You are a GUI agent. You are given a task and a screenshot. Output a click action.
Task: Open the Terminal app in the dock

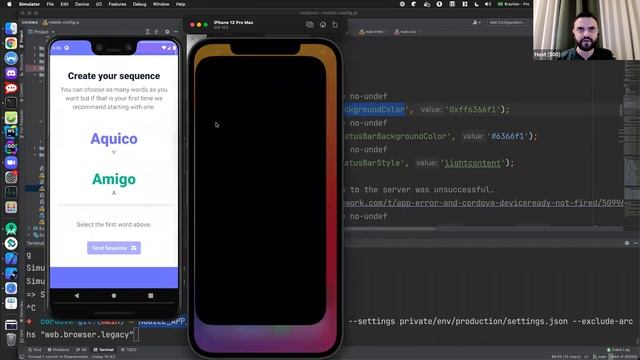point(11,103)
